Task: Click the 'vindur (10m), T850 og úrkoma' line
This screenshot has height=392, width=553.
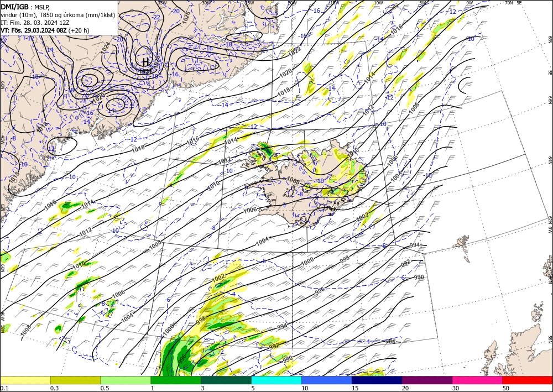Action: click(x=58, y=15)
